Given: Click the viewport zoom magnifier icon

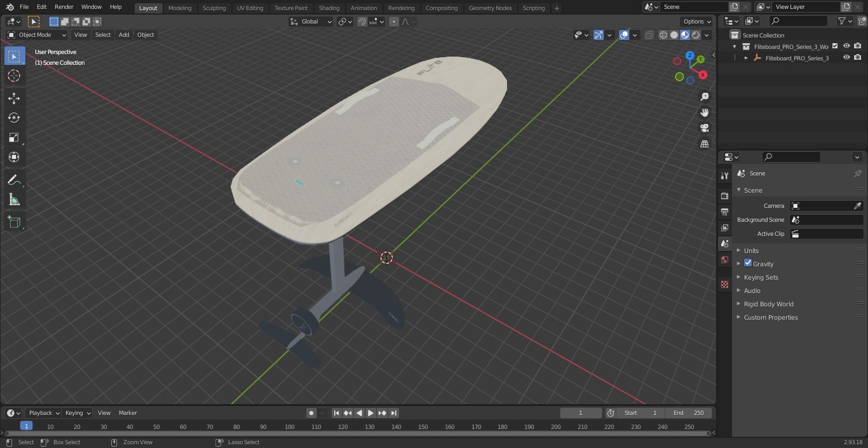Looking at the screenshot, I should coord(704,97).
